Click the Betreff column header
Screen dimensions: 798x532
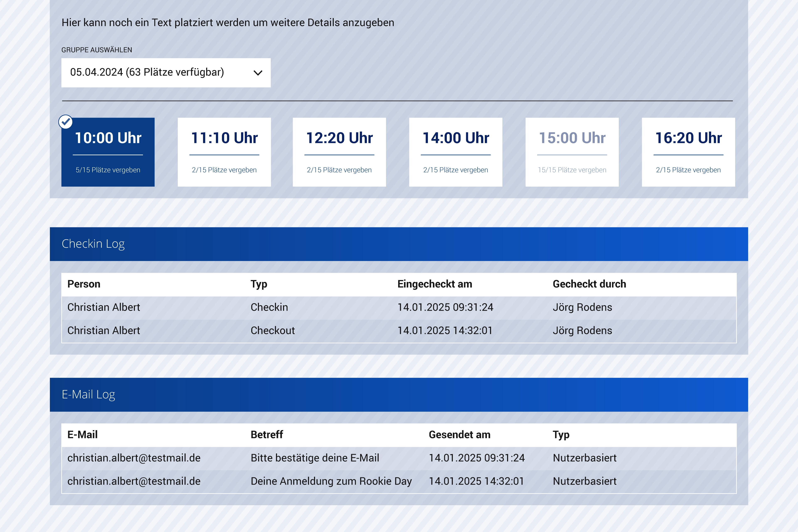[267, 435]
